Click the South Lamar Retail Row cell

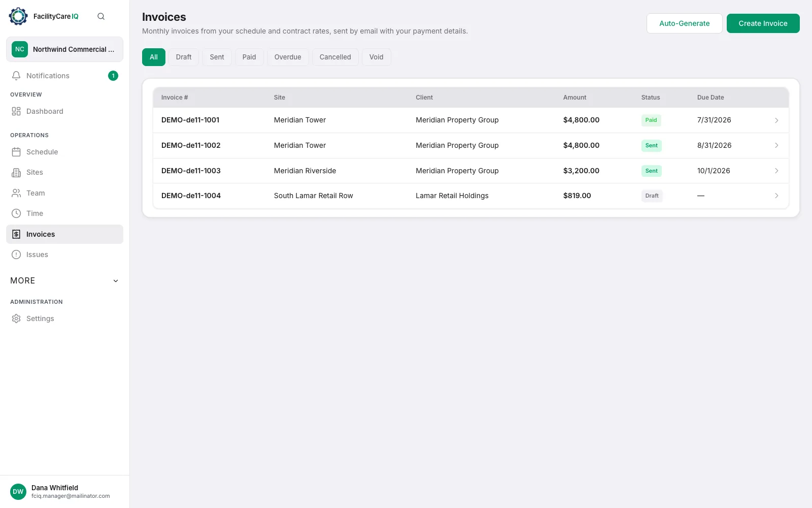[x=313, y=196]
